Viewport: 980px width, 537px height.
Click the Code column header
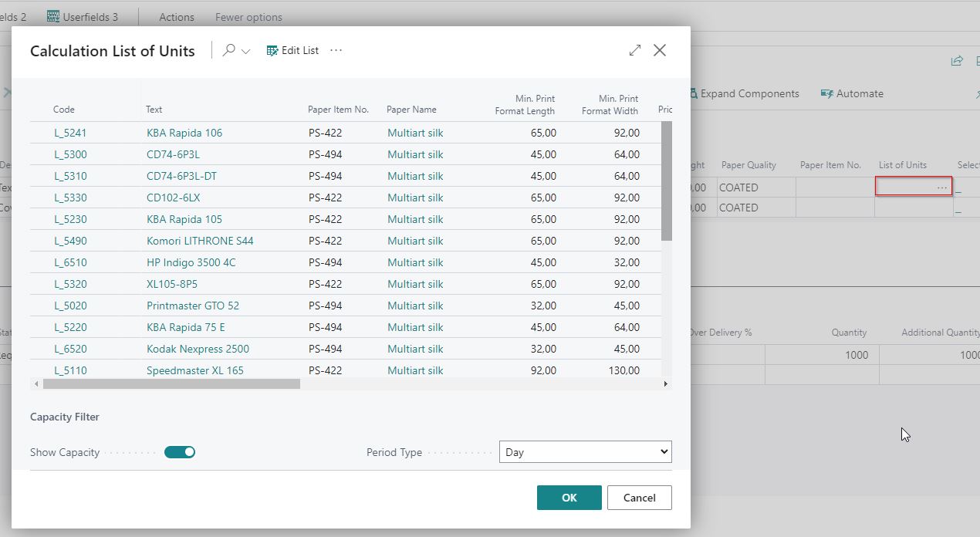tap(64, 110)
